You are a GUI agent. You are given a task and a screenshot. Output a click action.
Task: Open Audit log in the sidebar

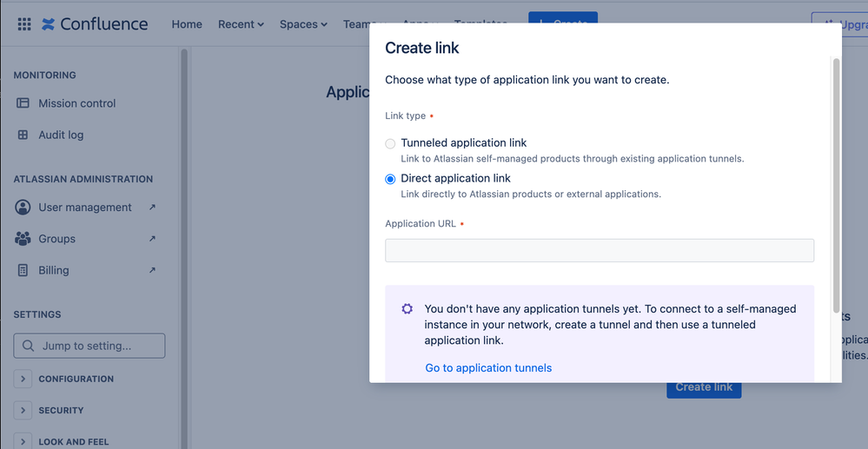pyautogui.click(x=61, y=135)
